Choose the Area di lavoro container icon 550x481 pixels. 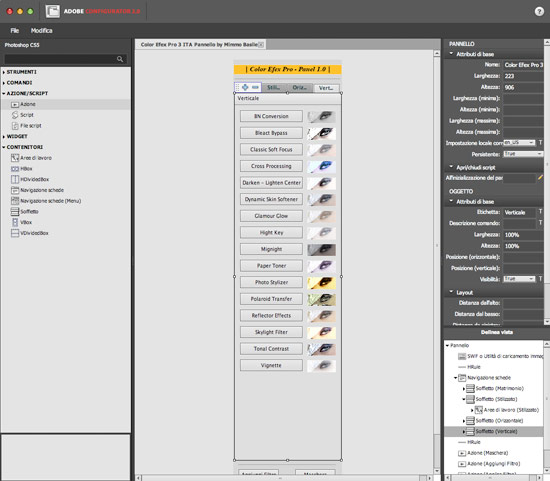point(15,158)
